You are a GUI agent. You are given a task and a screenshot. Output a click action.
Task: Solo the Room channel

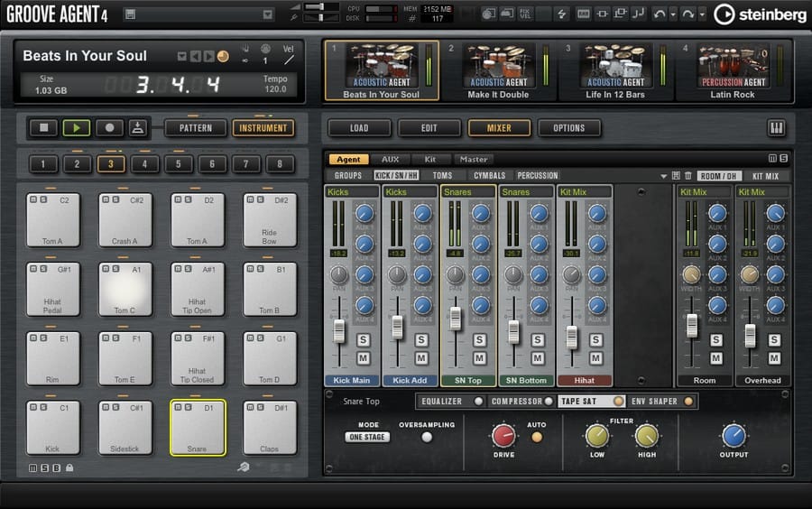(x=716, y=340)
